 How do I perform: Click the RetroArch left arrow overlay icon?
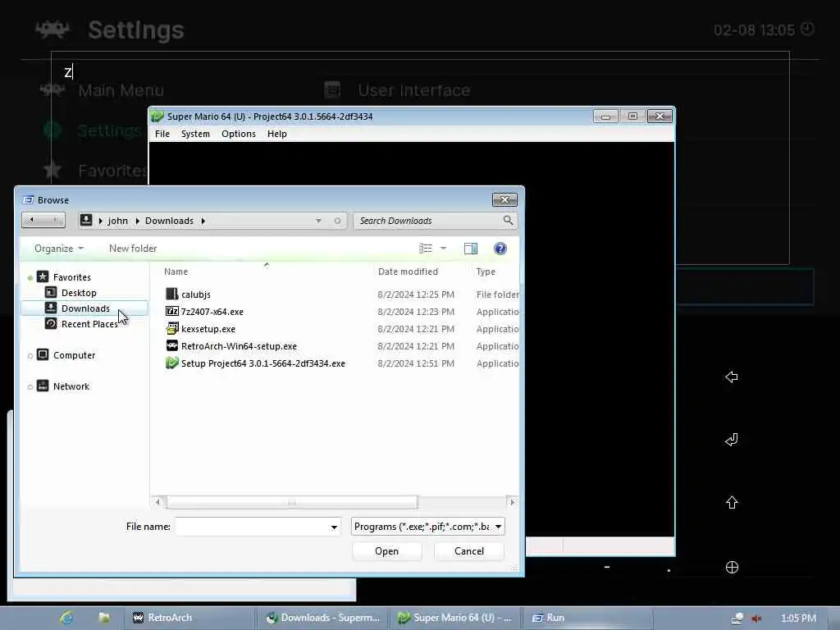point(731,377)
